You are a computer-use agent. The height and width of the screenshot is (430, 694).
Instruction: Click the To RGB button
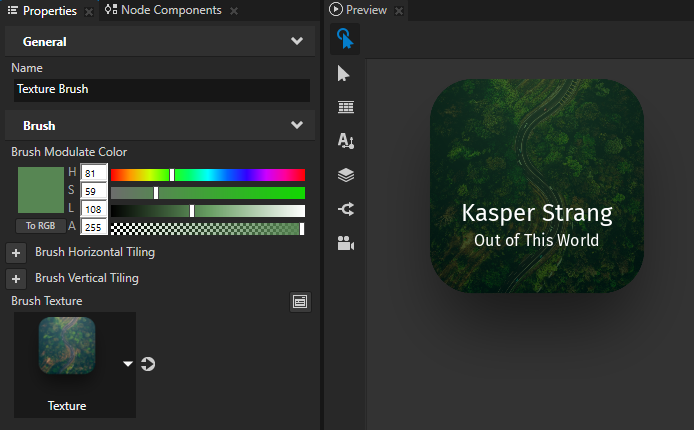pyautogui.click(x=40, y=226)
